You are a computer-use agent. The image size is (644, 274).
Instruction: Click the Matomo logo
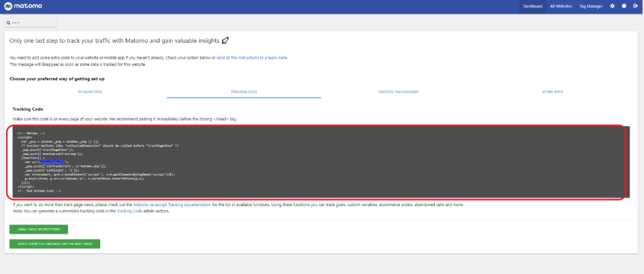pos(23,7)
